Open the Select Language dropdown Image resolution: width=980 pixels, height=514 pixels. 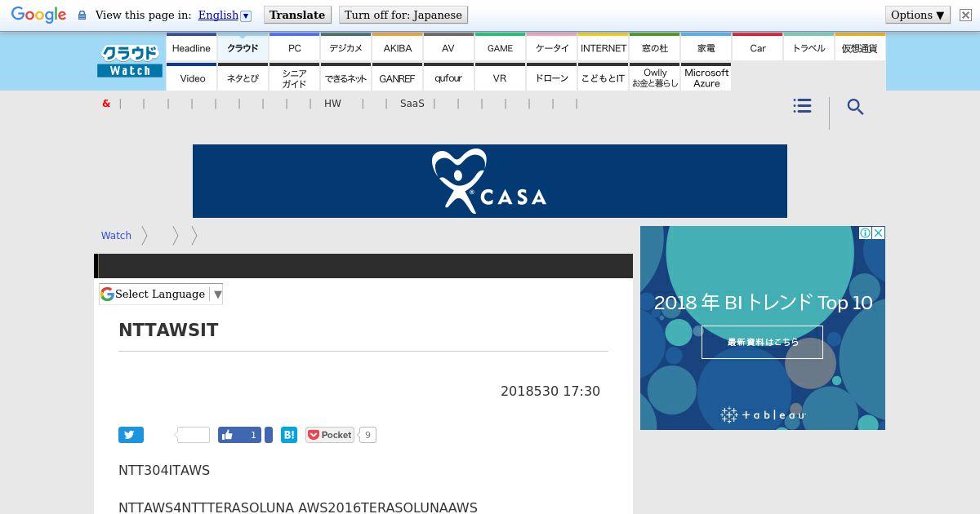coord(161,294)
